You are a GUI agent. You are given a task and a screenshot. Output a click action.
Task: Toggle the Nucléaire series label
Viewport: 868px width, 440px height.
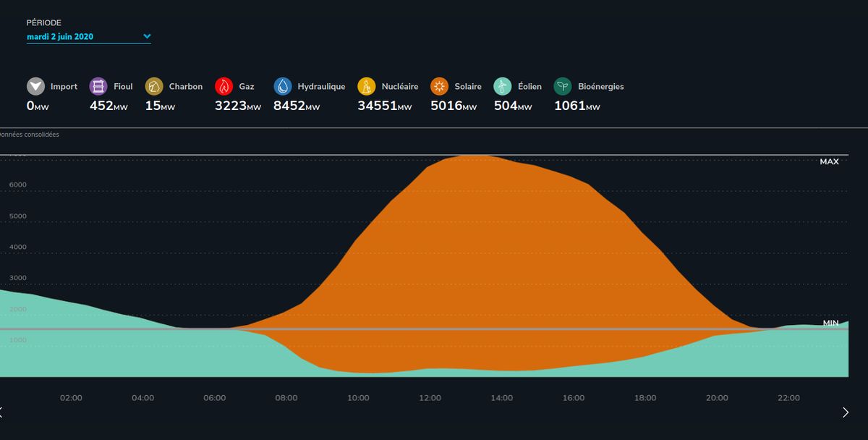pos(399,87)
